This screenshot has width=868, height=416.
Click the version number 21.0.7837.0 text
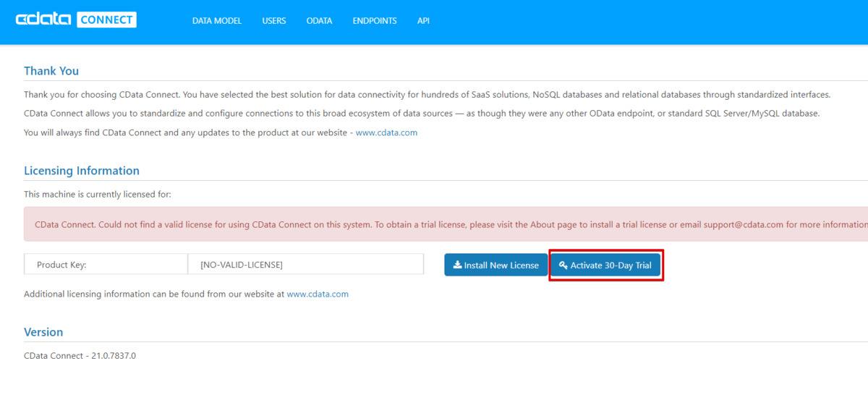(111, 356)
